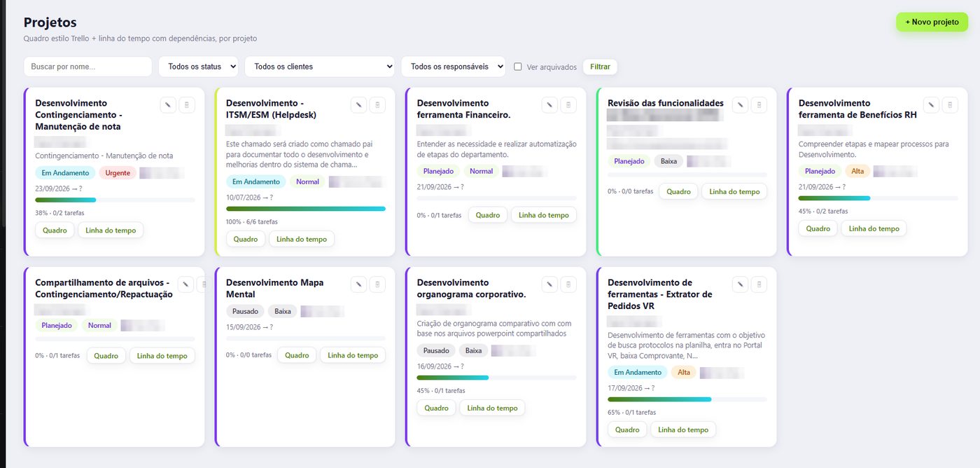
Task: Click the date 17/09/2026 on Extrator card
Action: click(625, 388)
